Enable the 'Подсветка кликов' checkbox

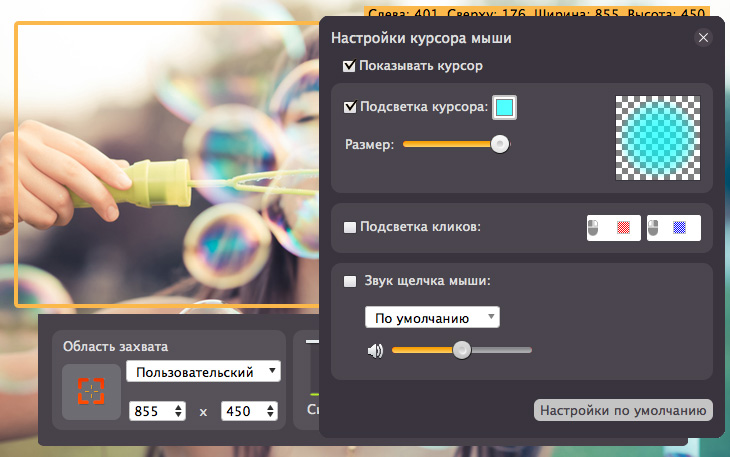(350, 227)
